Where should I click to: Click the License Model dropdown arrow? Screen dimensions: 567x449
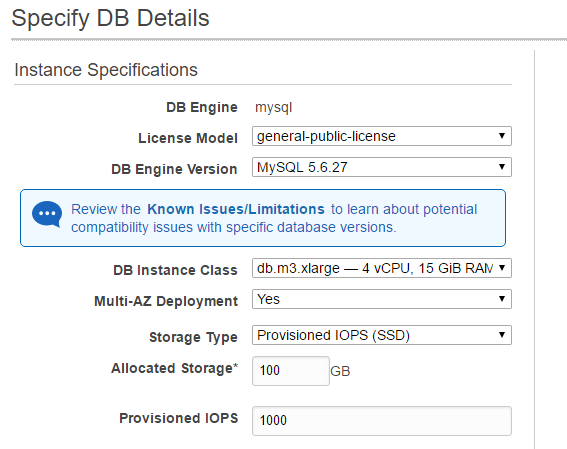click(x=502, y=136)
